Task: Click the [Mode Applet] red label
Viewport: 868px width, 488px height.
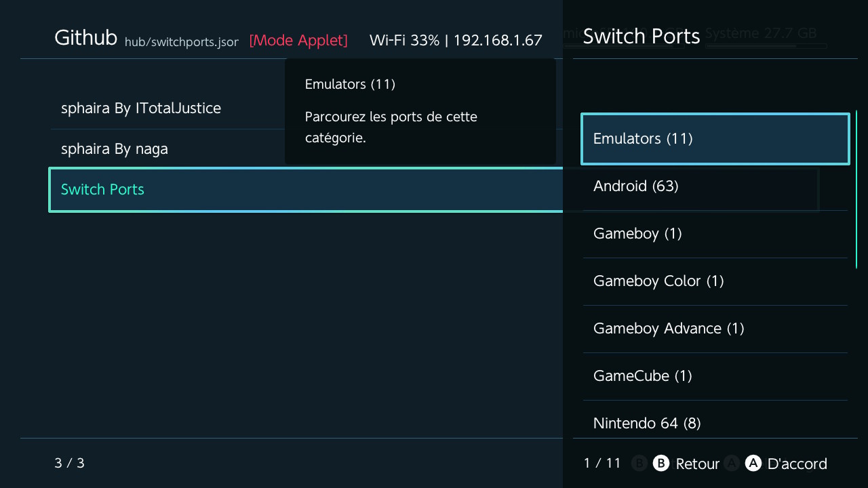Action: pos(298,40)
